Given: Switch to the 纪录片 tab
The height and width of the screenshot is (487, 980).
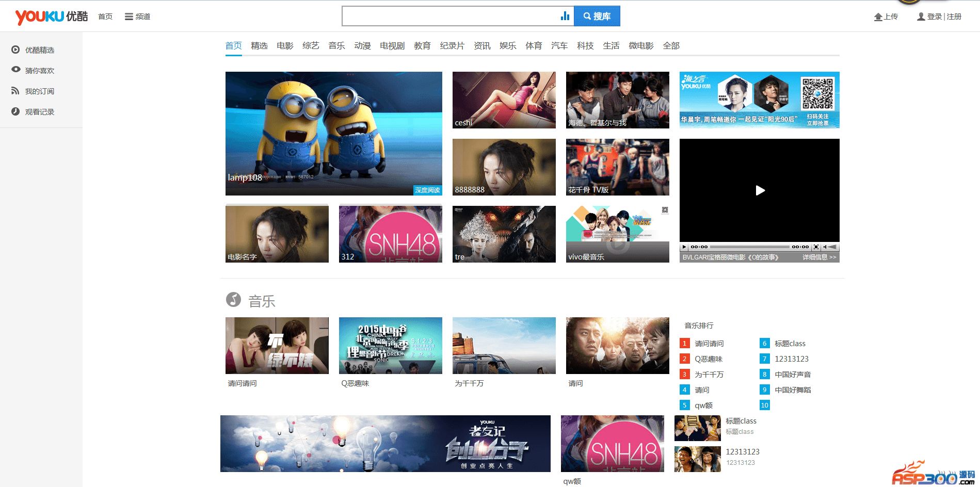Looking at the screenshot, I should pyautogui.click(x=452, y=46).
